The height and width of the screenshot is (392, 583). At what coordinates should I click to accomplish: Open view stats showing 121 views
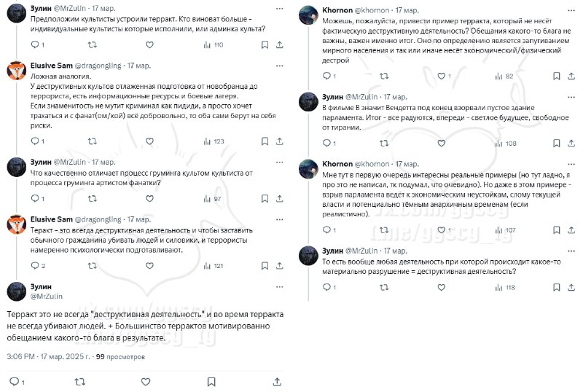pos(210,266)
